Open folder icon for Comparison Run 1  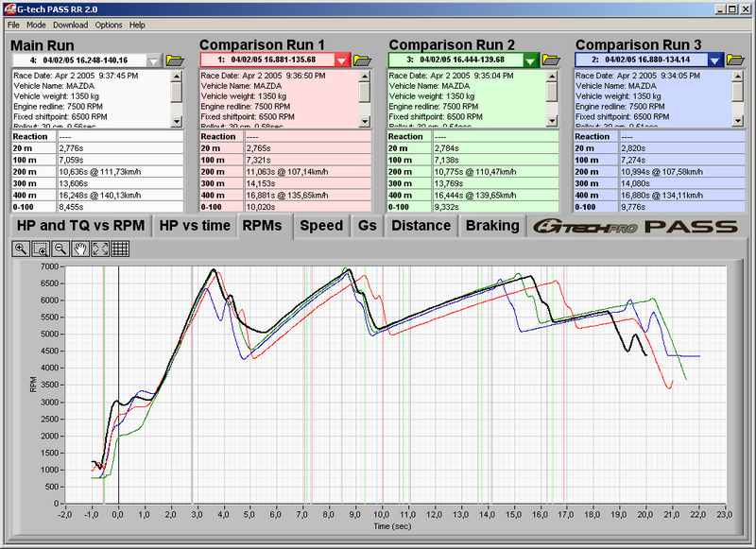362,60
